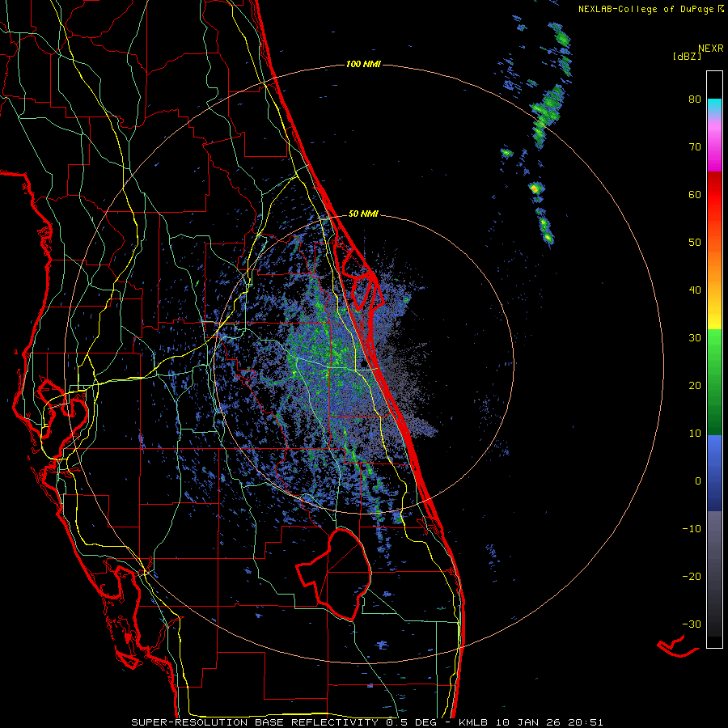This screenshot has width=728, height=728.
Task: Click the 40 value on the dBZ scale
Action: point(695,290)
